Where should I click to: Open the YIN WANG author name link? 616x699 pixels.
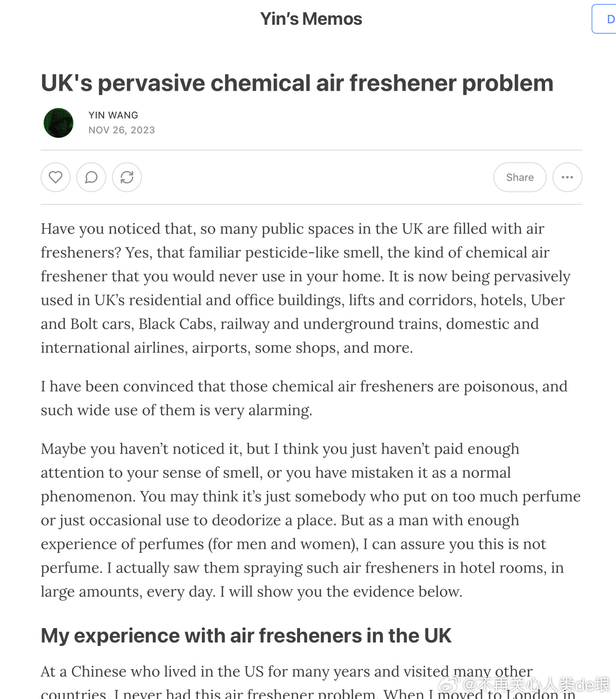pos(113,115)
